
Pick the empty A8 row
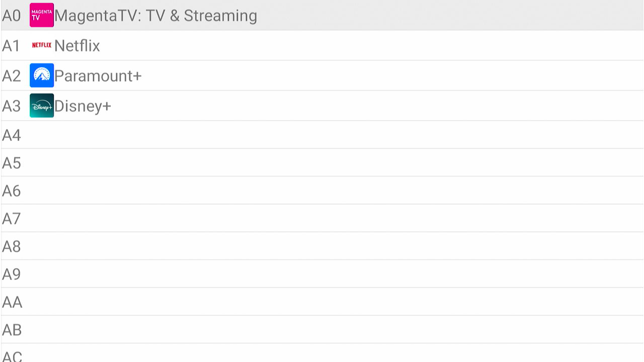tap(322, 246)
